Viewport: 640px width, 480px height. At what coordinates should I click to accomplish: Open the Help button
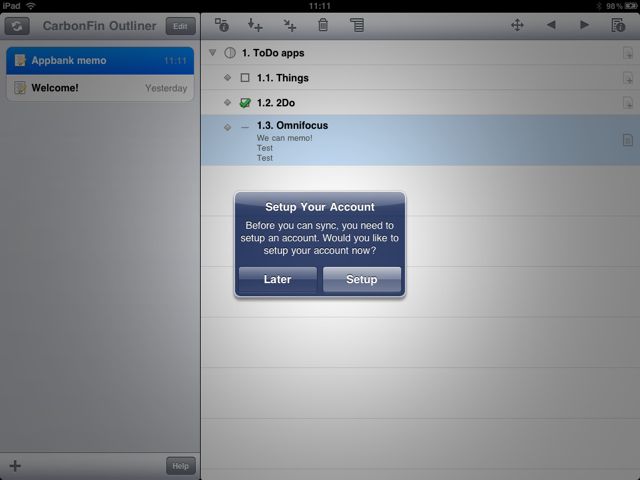click(x=180, y=466)
